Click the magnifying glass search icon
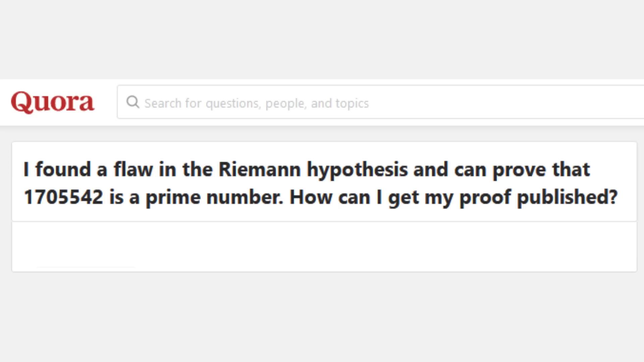 tap(133, 102)
